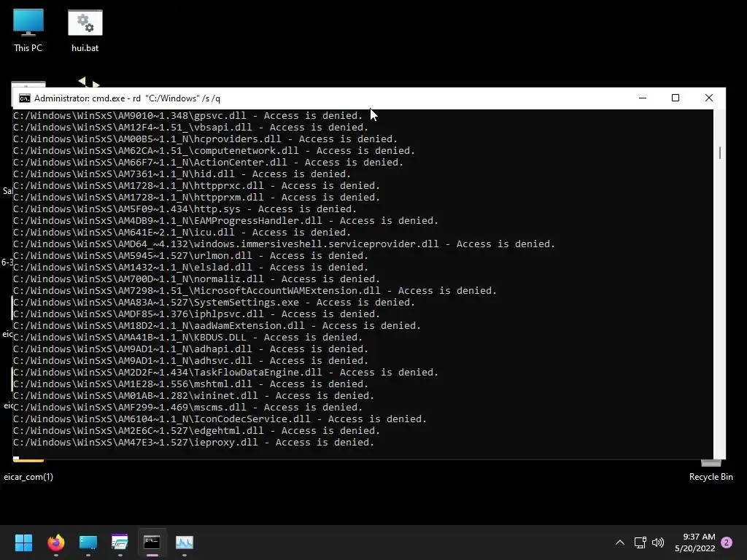This screenshot has width=747, height=560.
Task: Close the Administrator cmd.exe window
Action: click(709, 98)
